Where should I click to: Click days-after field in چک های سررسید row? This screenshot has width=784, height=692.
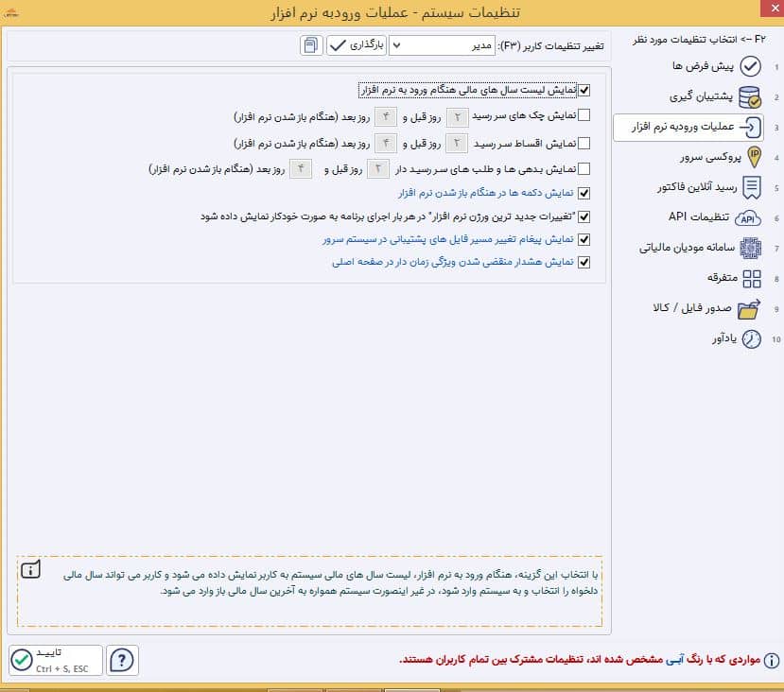(386, 117)
